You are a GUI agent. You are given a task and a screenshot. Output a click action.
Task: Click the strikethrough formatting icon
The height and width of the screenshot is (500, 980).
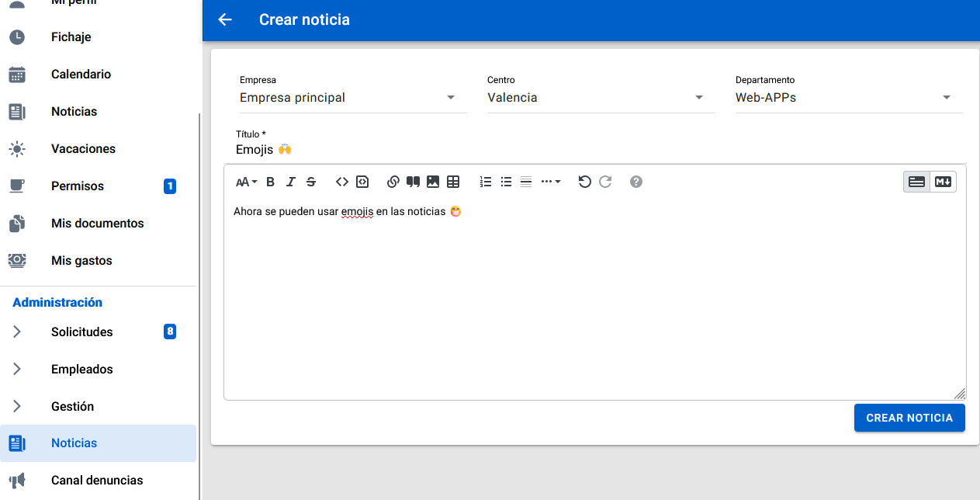pos(311,182)
